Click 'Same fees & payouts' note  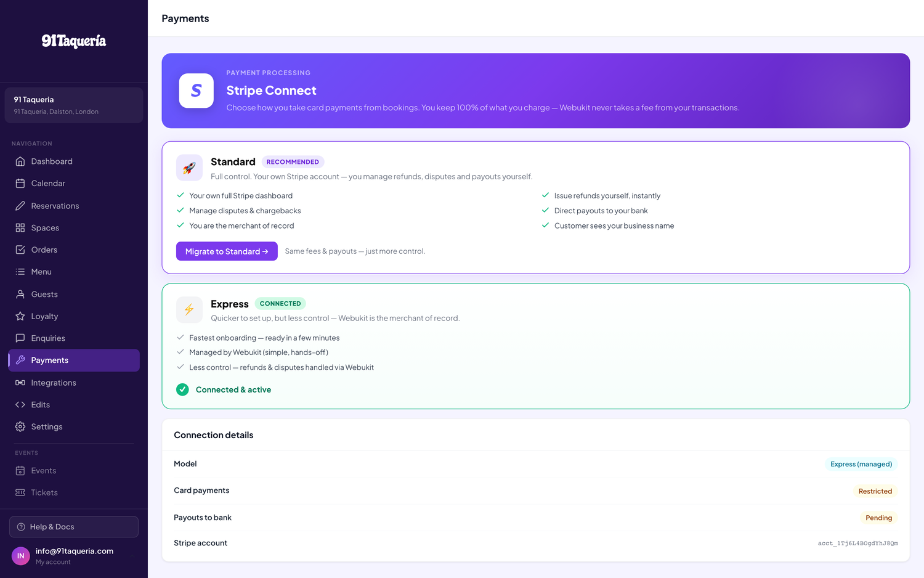click(355, 251)
